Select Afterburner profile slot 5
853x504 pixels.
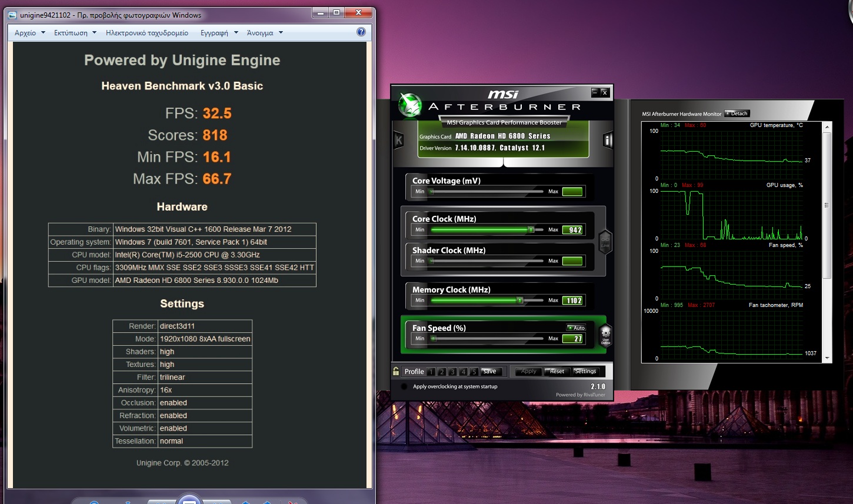[x=474, y=372]
